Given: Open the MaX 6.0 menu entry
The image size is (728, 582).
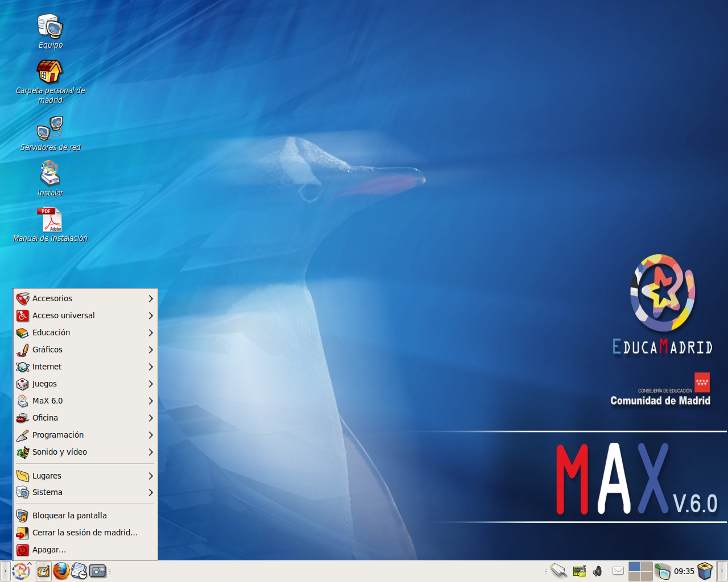Looking at the screenshot, I should (85, 401).
